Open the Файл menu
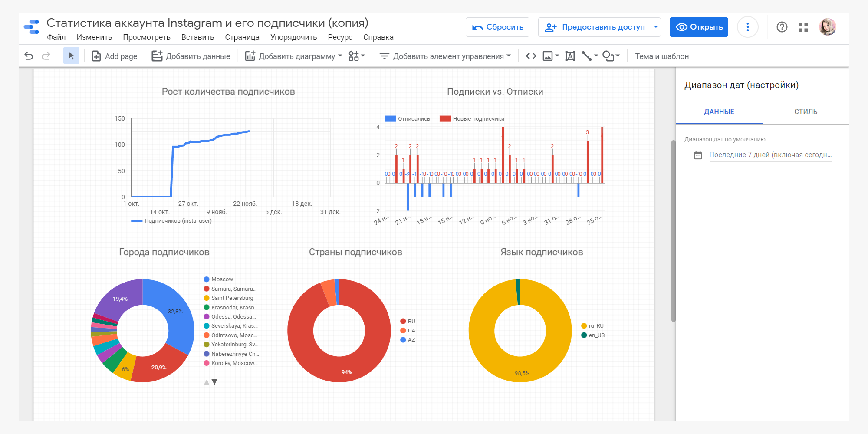Viewport: 868px width, 434px height. 56,37
